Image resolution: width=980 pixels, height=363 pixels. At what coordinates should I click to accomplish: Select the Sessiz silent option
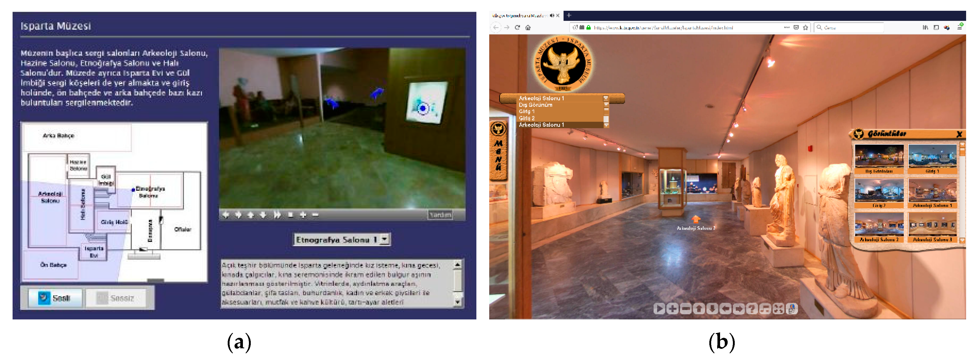pos(116,298)
